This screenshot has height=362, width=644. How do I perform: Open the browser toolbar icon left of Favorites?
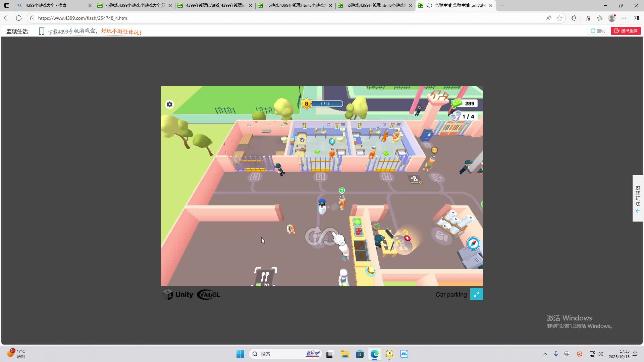coord(588,18)
